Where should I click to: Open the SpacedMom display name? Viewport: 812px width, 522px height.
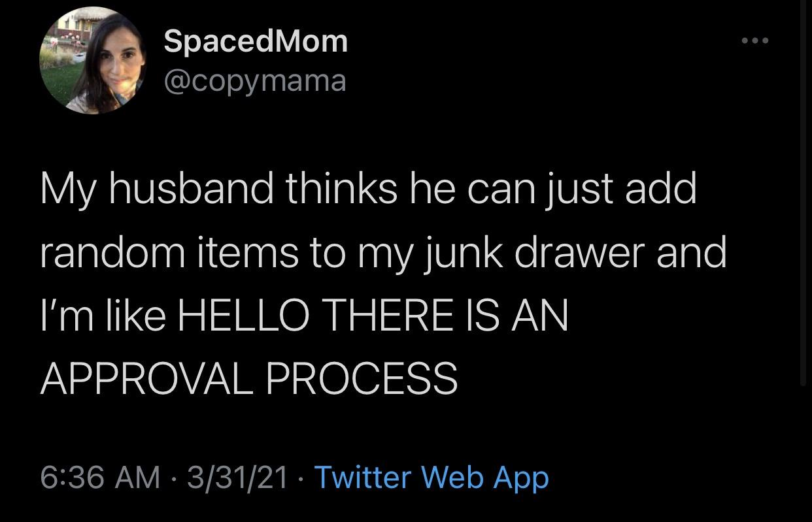click(x=255, y=41)
